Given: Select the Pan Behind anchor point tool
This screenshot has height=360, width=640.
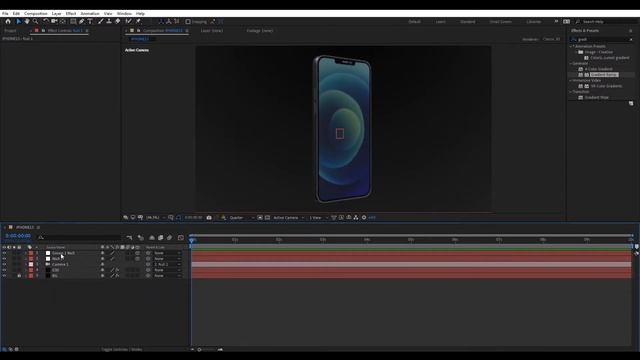Looking at the screenshot, I should [x=63, y=21].
